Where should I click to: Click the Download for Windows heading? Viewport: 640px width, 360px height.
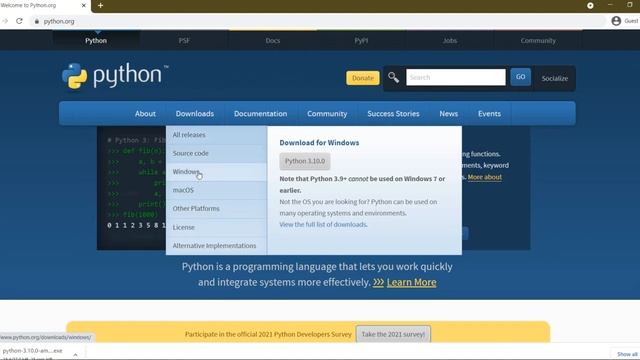[319, 143]
